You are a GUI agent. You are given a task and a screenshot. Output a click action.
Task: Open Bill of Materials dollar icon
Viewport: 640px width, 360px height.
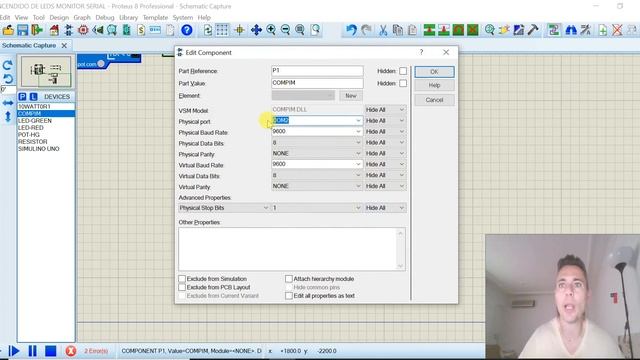(141, 30)
